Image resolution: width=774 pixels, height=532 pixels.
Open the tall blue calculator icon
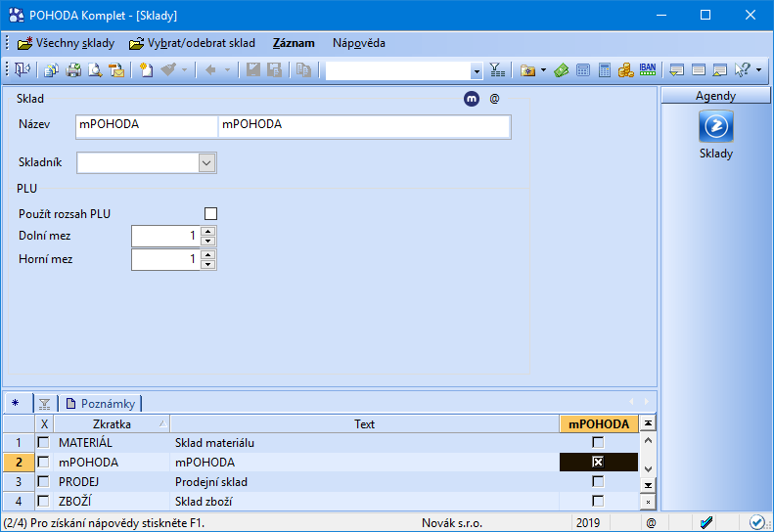[x=604, y=70]
